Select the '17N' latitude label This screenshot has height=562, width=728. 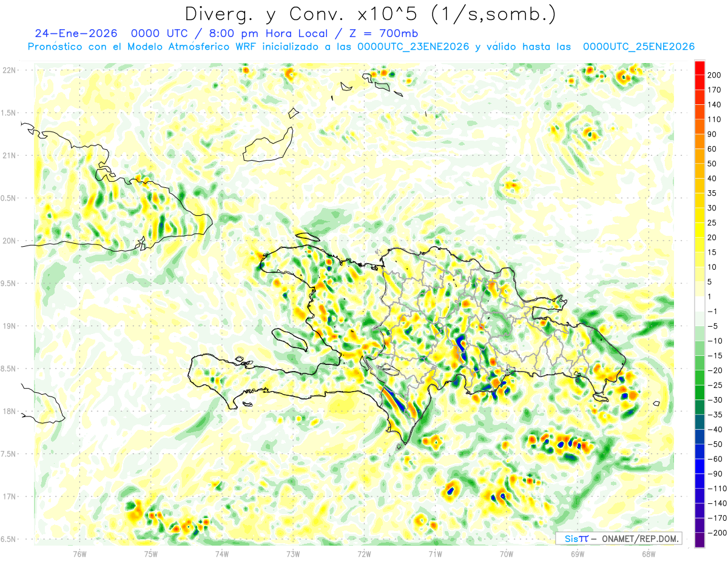coord(8,497)
